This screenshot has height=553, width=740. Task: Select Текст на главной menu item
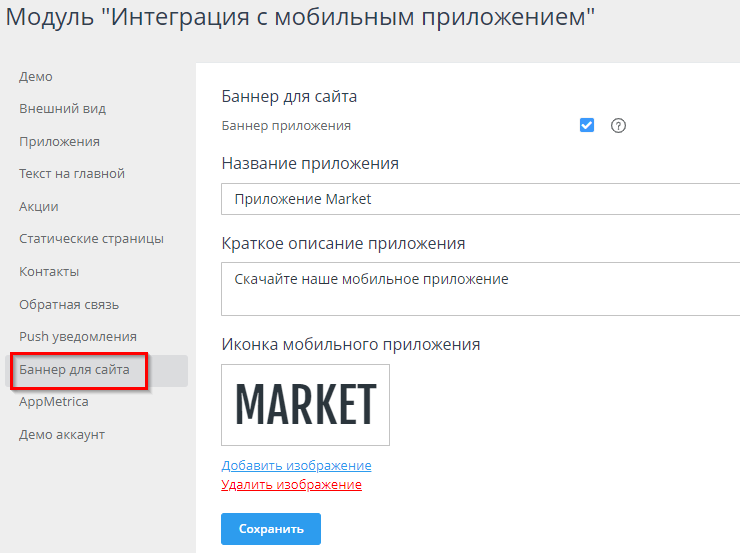click(x=72, y=174)
